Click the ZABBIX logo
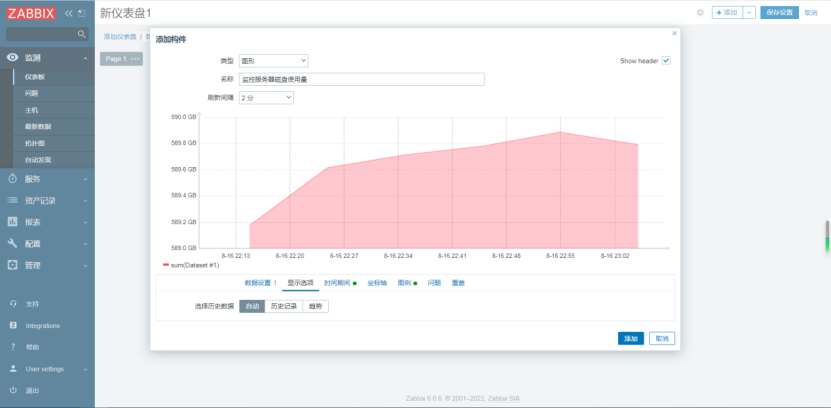The width and height of the screenshot is (831, 408). [x=31, y=13]
